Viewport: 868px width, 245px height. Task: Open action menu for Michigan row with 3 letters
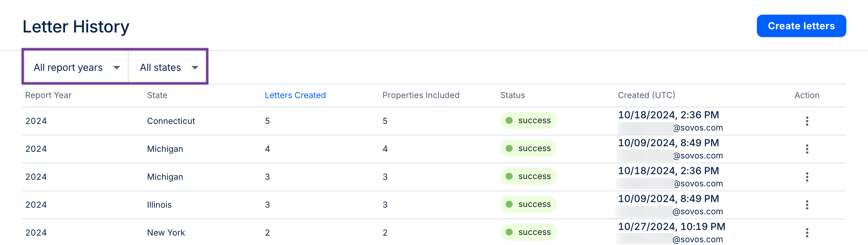pos(807,177)
